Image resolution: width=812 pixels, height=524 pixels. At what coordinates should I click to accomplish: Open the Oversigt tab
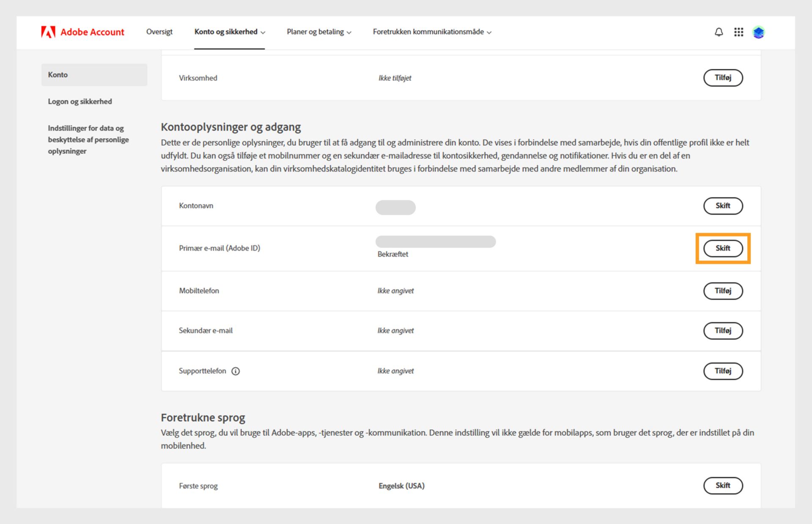pyautogui.click(x=159, y=32)
